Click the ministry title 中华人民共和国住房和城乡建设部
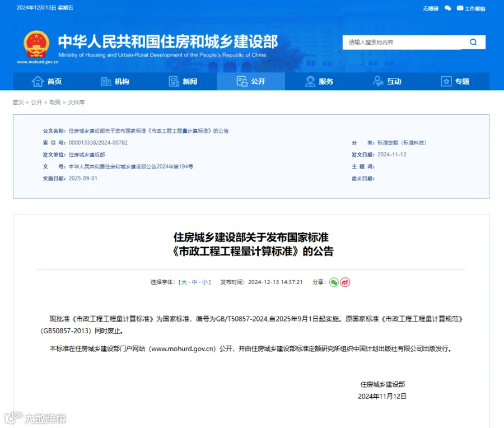 [x=168, y=41]
